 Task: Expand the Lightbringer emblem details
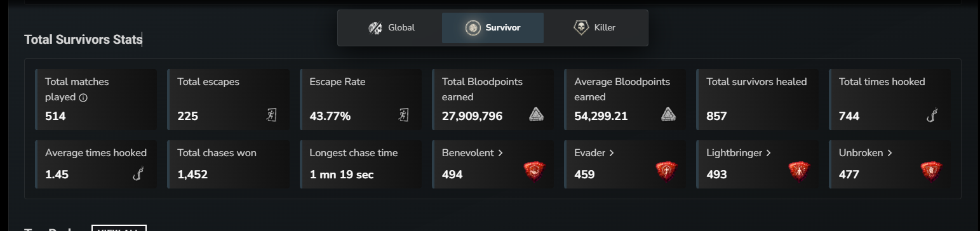739,153
